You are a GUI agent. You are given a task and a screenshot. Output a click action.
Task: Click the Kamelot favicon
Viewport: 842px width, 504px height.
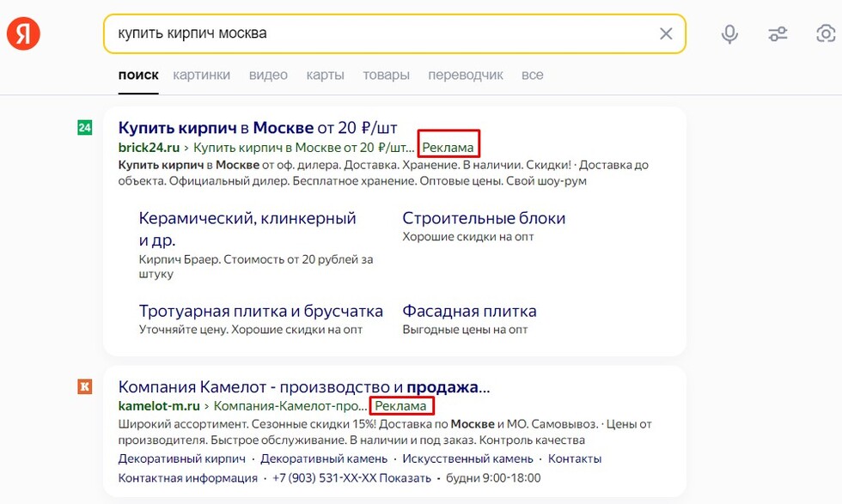pyautogui.click(x=85, y=386)
